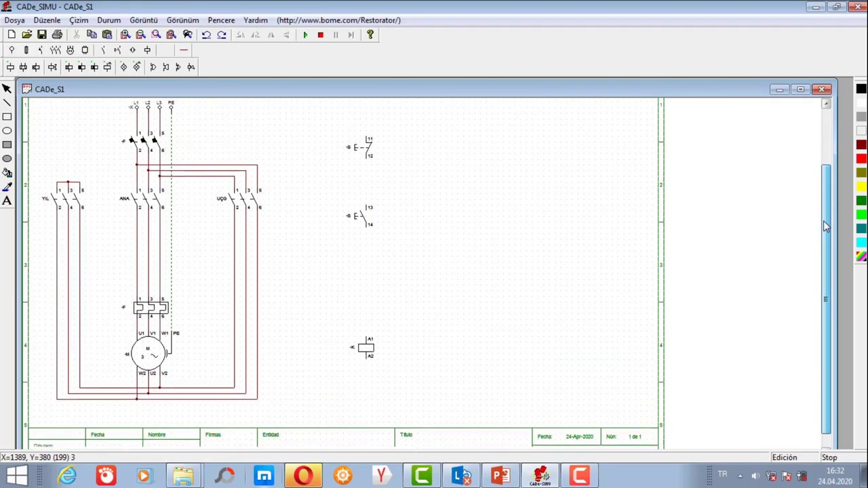Start the circuit simulation with the green play button
Image resolution: width=868 pixels, height=488 pixels.
305,35
